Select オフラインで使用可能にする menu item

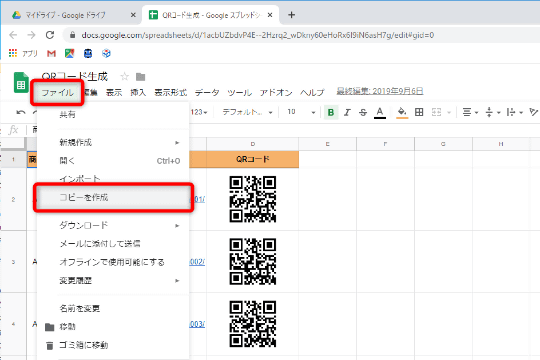pyautogui.click(x=113, y=262)
